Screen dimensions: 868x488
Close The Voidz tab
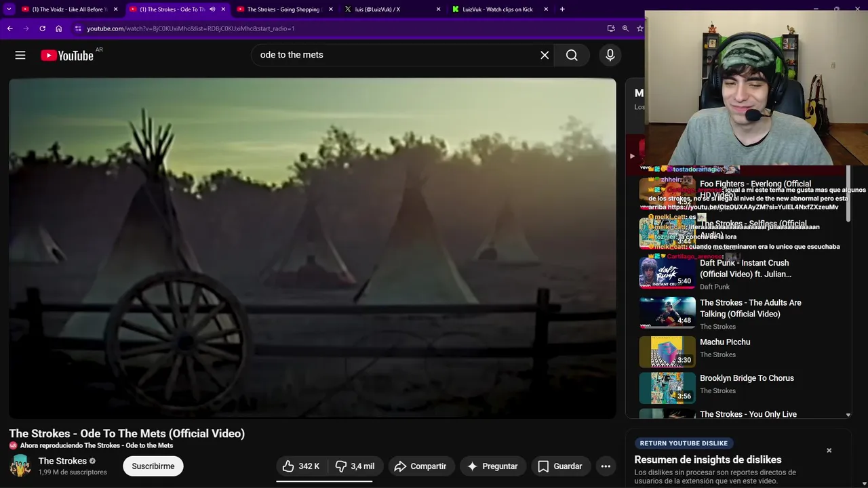click(x=115, y=9)
